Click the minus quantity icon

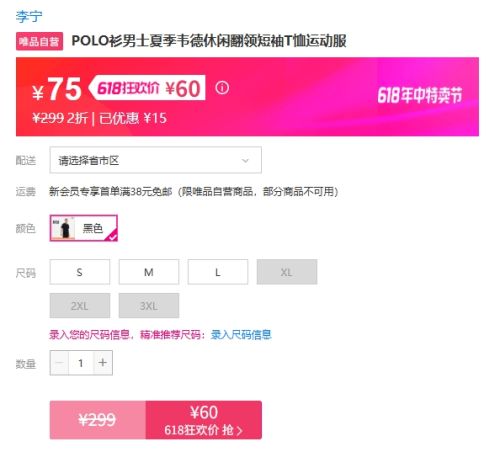coord(59,363)
